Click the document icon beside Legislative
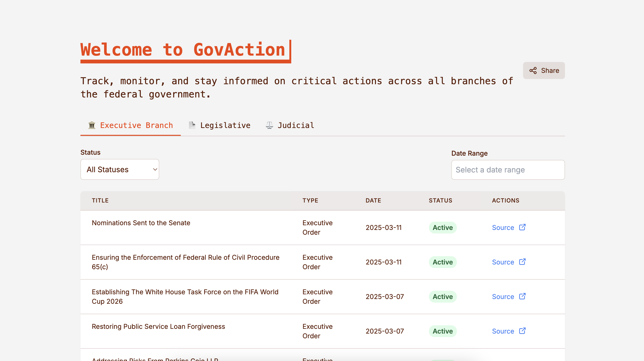 tap(192, 125)
